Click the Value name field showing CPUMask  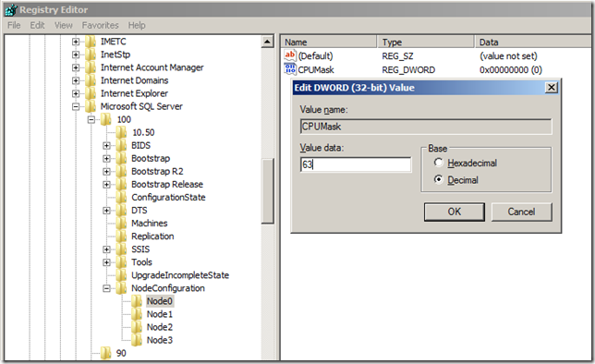[x=426, y=127]
